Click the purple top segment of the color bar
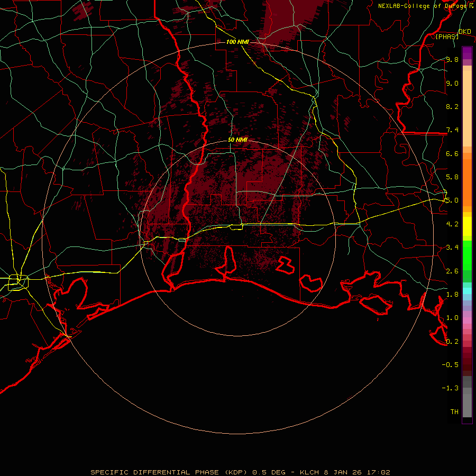This screenshot has width=476, height=476. [x=467, y=53]
